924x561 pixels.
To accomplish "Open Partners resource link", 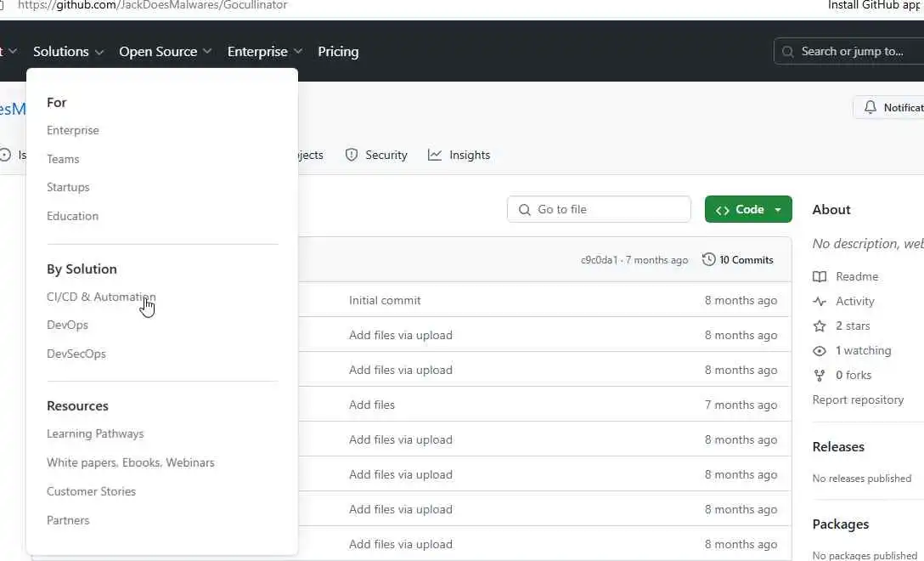I will [68, 520].
